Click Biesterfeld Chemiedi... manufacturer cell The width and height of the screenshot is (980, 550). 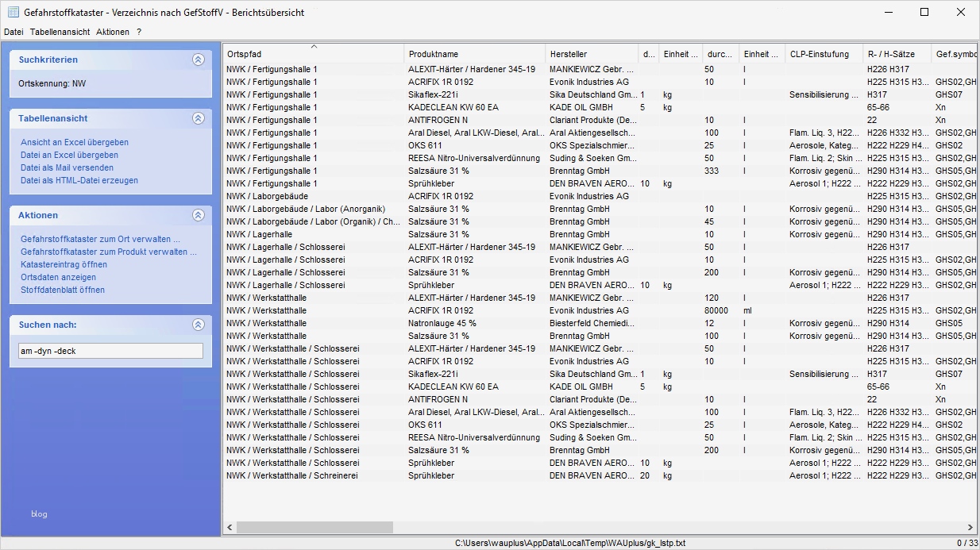tap(592, 323)
